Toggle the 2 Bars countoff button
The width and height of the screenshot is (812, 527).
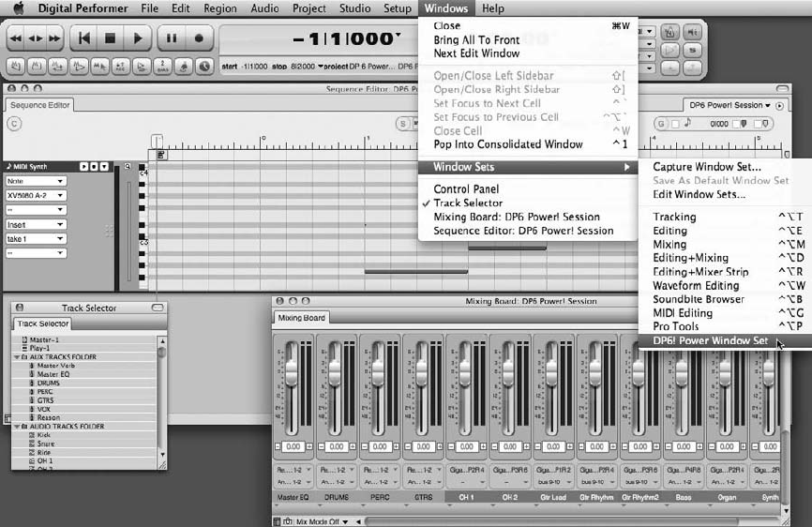(162, 67)
